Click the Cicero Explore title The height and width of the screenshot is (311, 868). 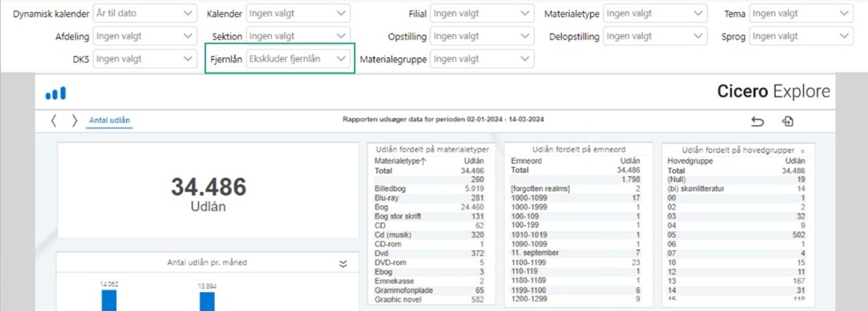click(x=773, y=92)
